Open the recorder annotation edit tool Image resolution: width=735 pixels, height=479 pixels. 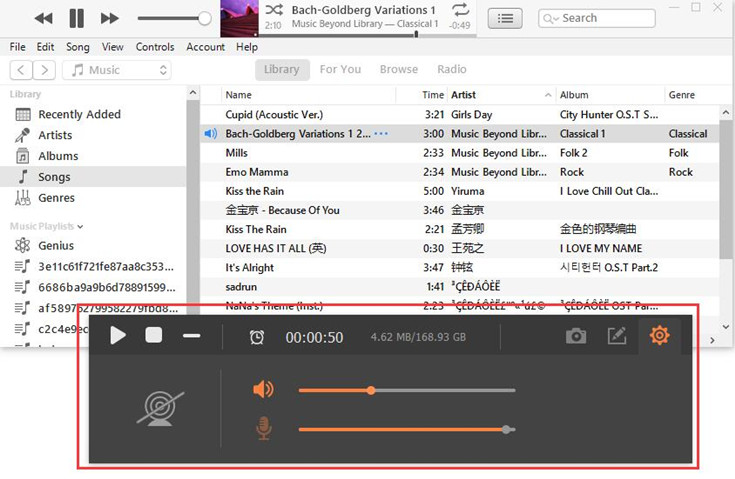(x=616, y=336)
